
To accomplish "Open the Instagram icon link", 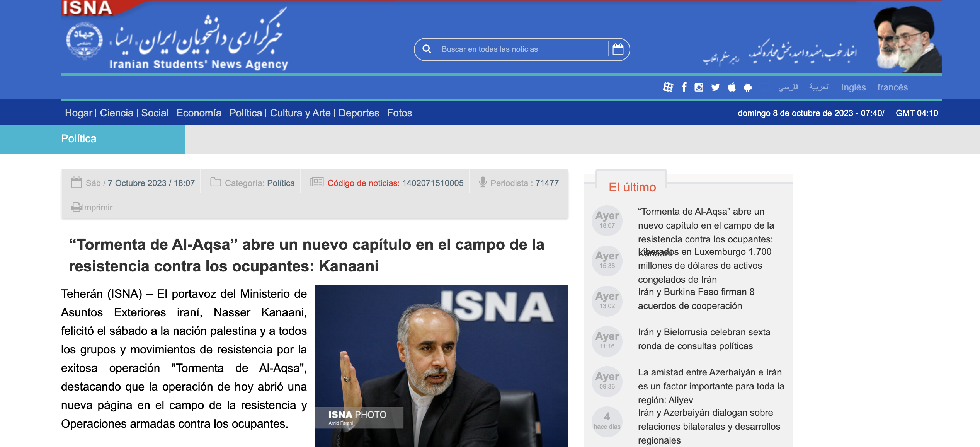I will [699, 87].
